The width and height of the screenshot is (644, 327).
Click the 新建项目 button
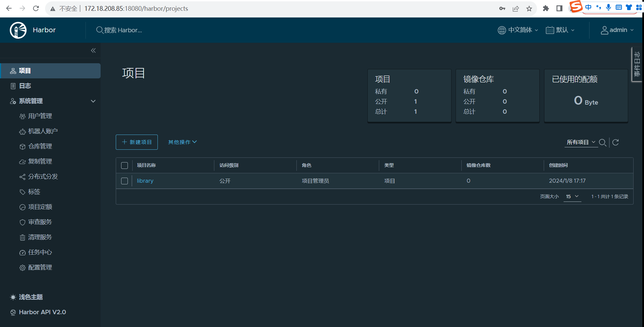137,142
